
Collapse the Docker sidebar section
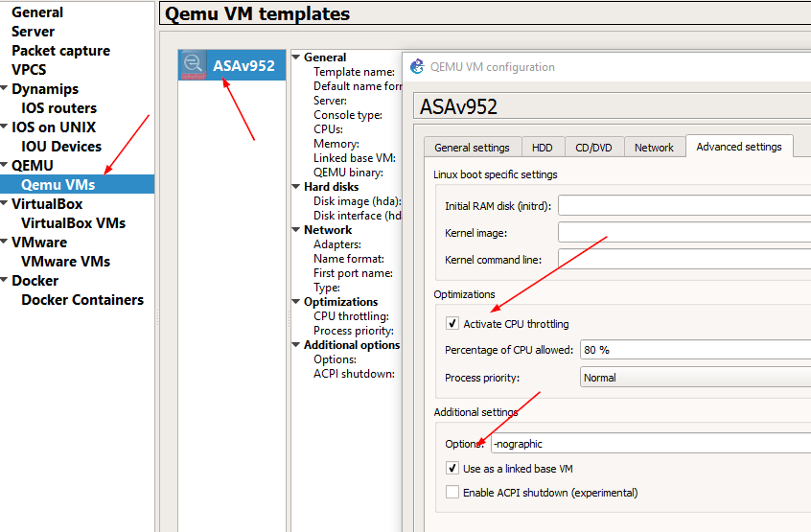point(4,280)
